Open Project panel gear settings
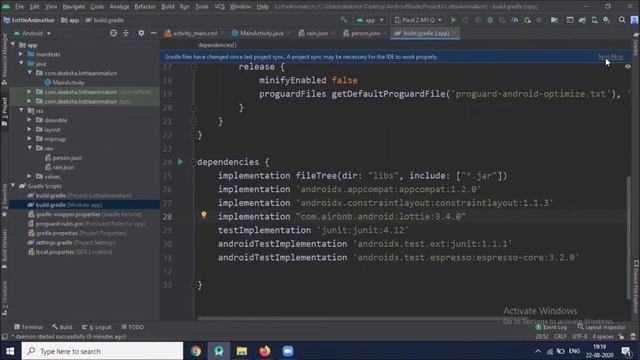 click(141, 33)
